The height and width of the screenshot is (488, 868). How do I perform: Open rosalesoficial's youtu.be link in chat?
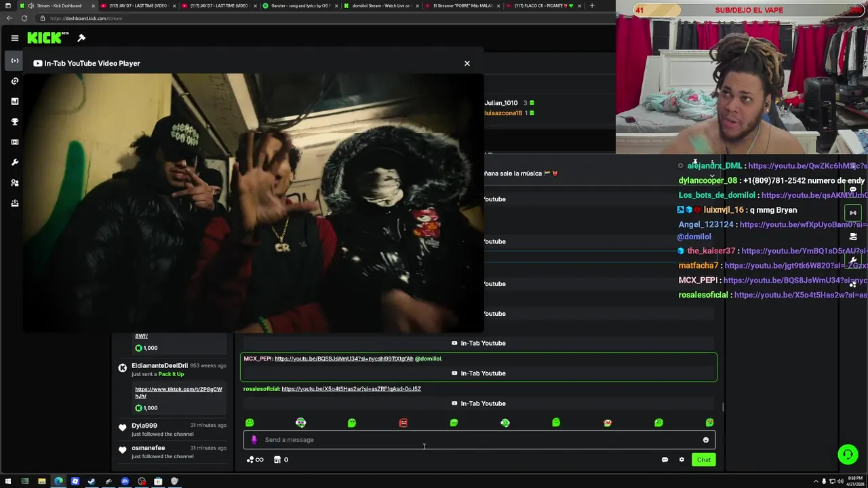351,389
